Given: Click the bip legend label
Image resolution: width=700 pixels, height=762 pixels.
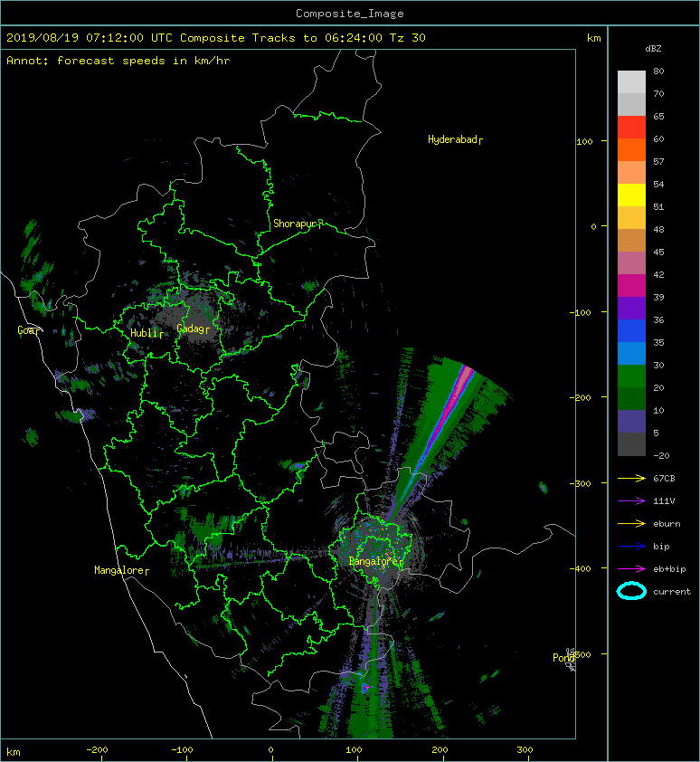Looking at the screenshot, I should point(661,547).
